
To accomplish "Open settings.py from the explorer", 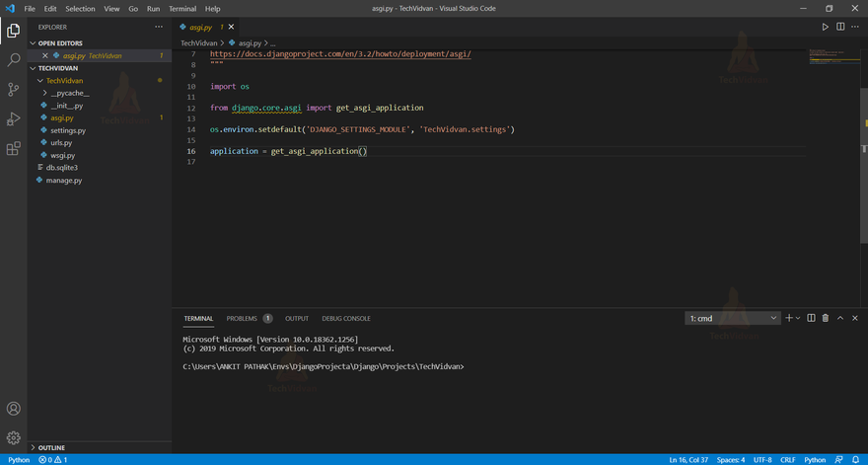I will tap(68, 130).
